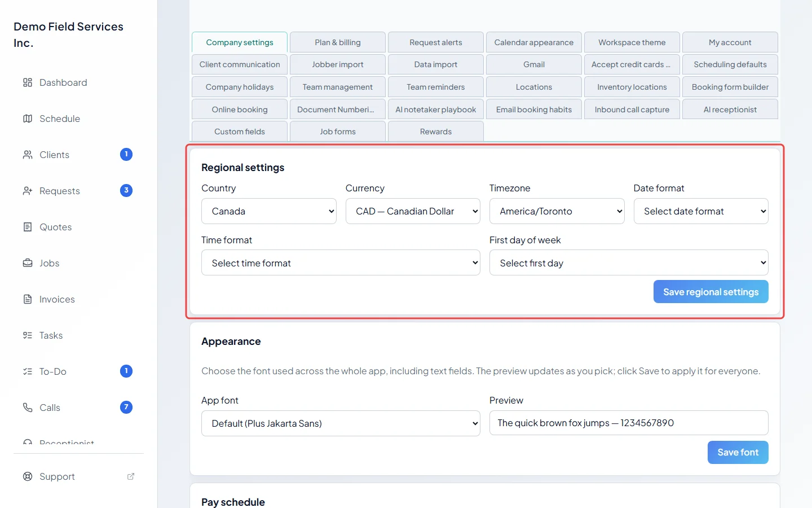The width and height of the screenshot is (812, 508).
Task: Open the Country dropdown
Action: (x=269, y=211)
